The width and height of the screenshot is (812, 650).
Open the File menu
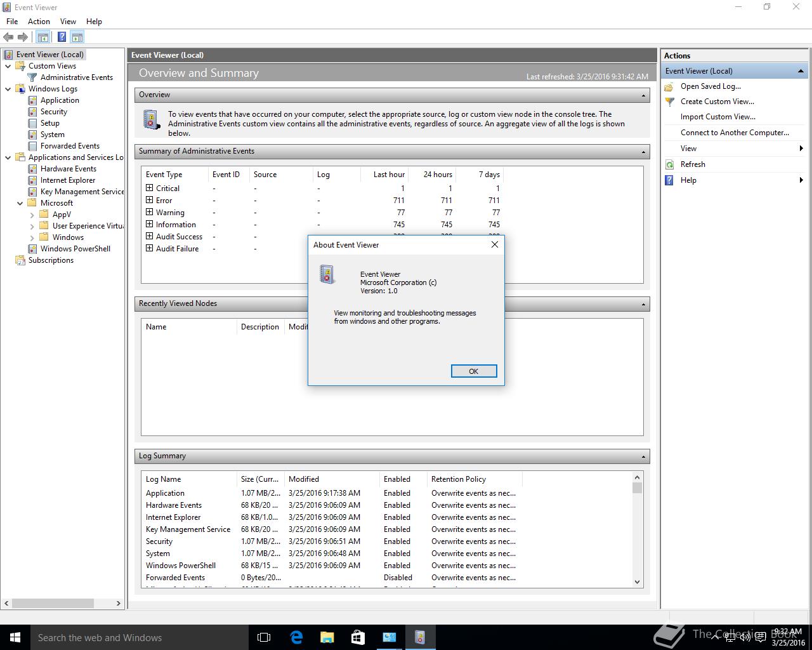pyautogui.click(x=12, y=22)
